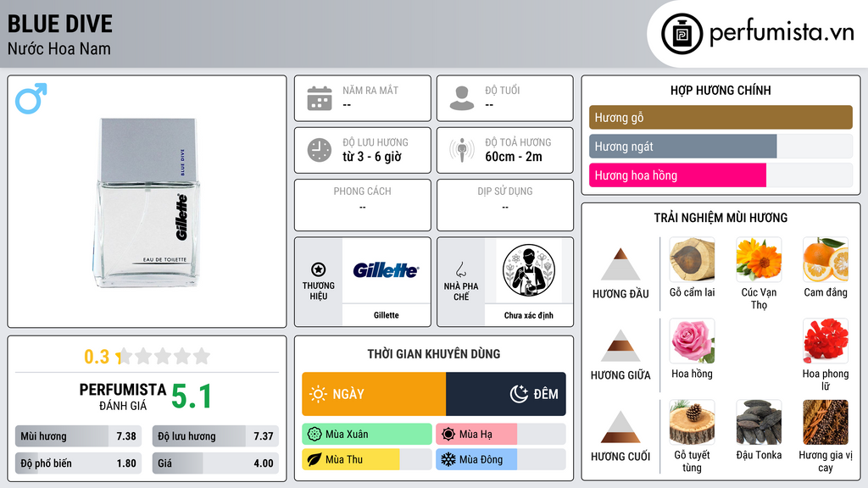
Task: Click the Hương gỗ accord bar
Action: tap(721, 117)
